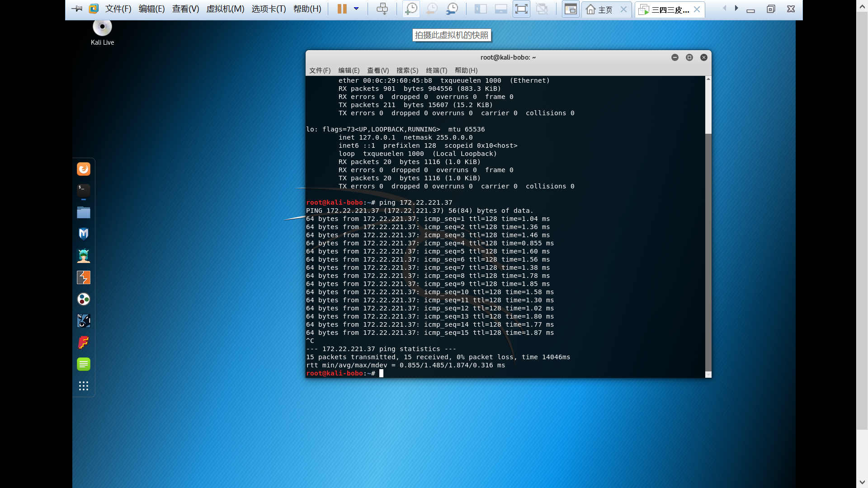The image size is (868, 488).
Task: Click send Ctrl+Alt+Del toolbar icon
Action: tap(382, 9)
